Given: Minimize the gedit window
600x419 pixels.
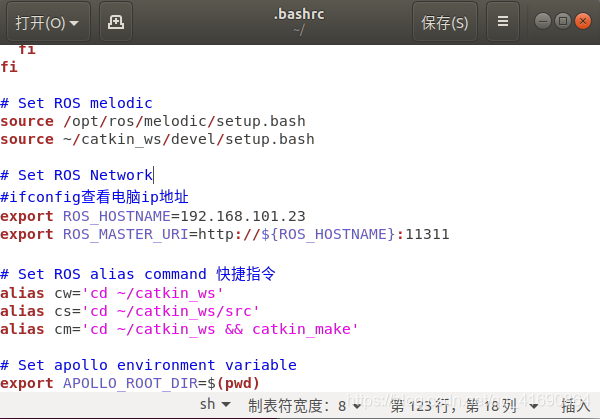Looking at the screenshot, I should (x=543, y=21).
